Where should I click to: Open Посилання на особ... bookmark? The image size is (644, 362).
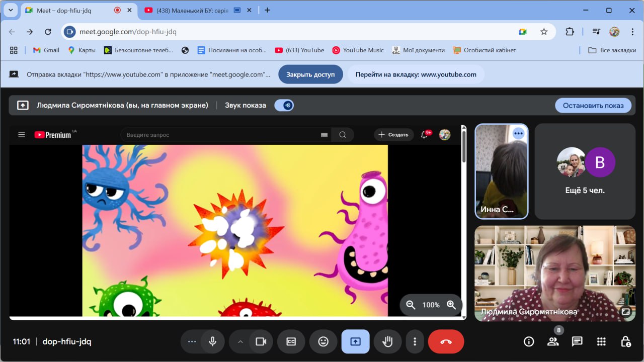[x=232, y=50]
